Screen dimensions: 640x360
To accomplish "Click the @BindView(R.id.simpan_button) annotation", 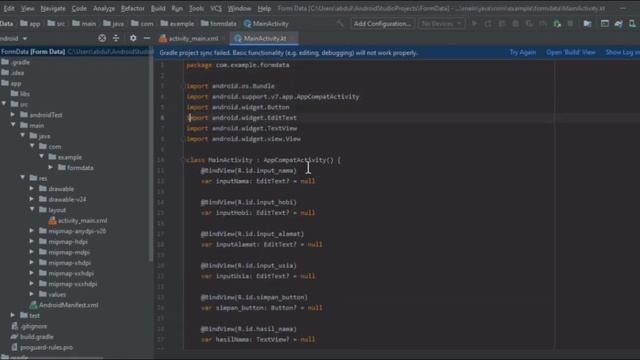I will [254, 297].
